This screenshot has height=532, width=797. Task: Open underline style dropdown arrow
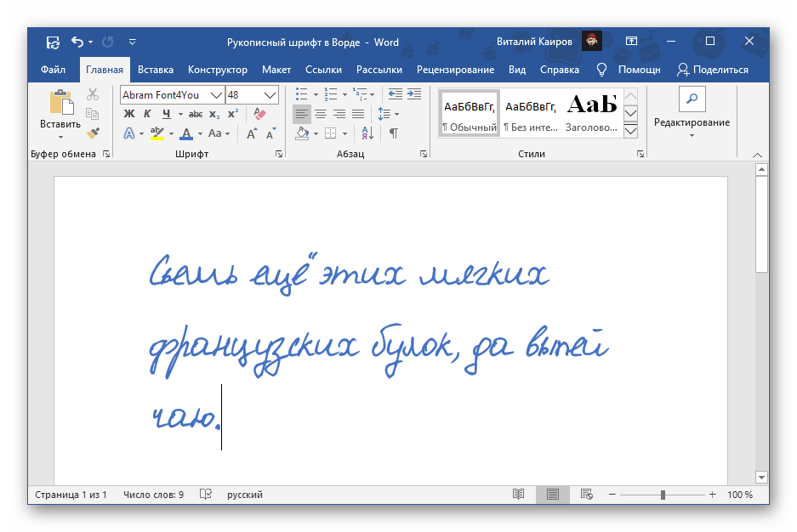point(180,114)
